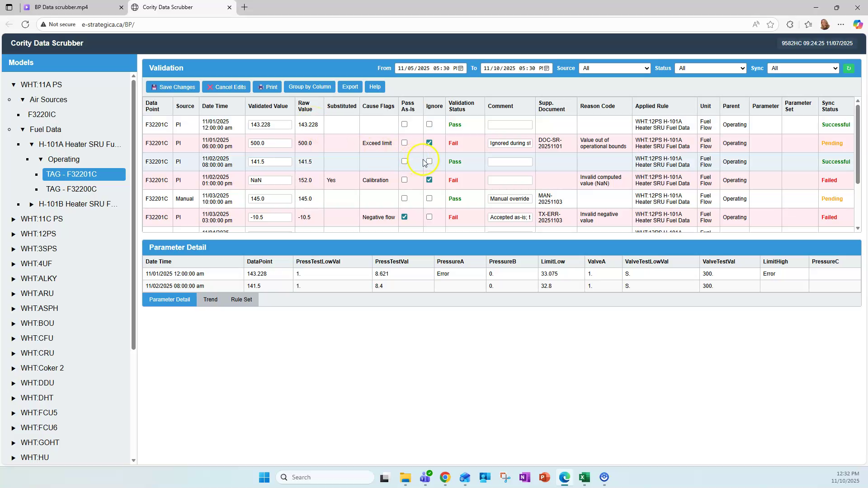Uncheck Pass As-Is on the Negative flow row
This screenshot has width=868, height=488.
404,216
